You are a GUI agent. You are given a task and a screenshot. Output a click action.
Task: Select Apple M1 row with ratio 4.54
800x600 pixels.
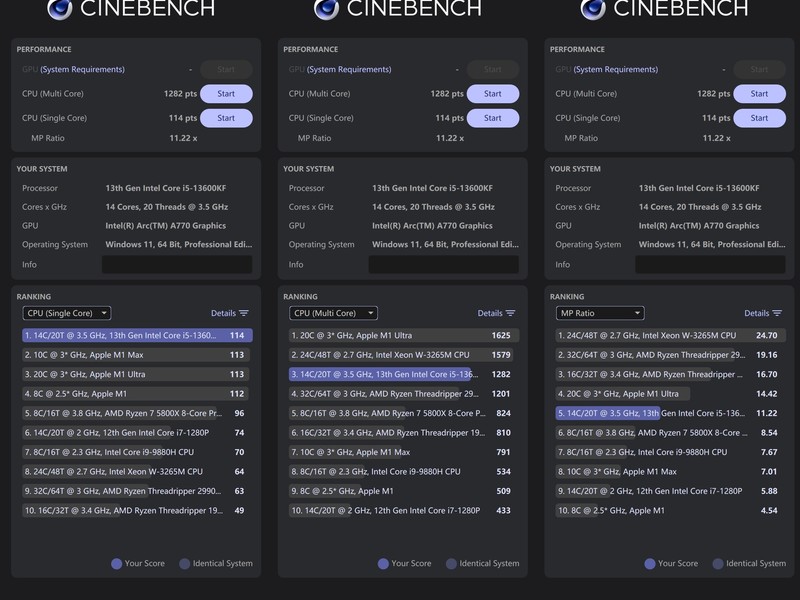click(x=670, y=510)
